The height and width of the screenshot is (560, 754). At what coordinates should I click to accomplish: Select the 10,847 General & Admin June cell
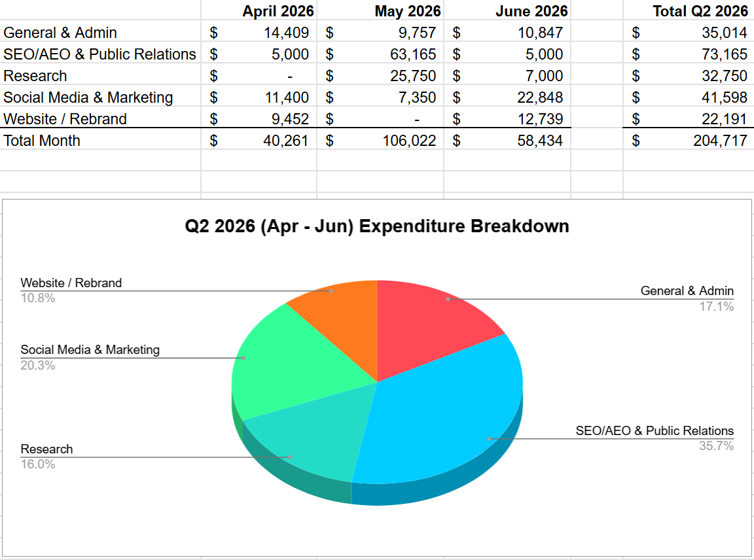pos(507,32)
